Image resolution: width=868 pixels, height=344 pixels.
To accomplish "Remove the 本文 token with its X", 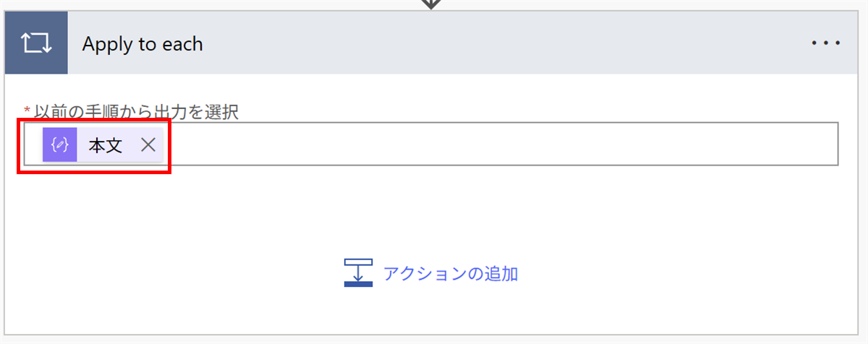I will tap(148, 145).
